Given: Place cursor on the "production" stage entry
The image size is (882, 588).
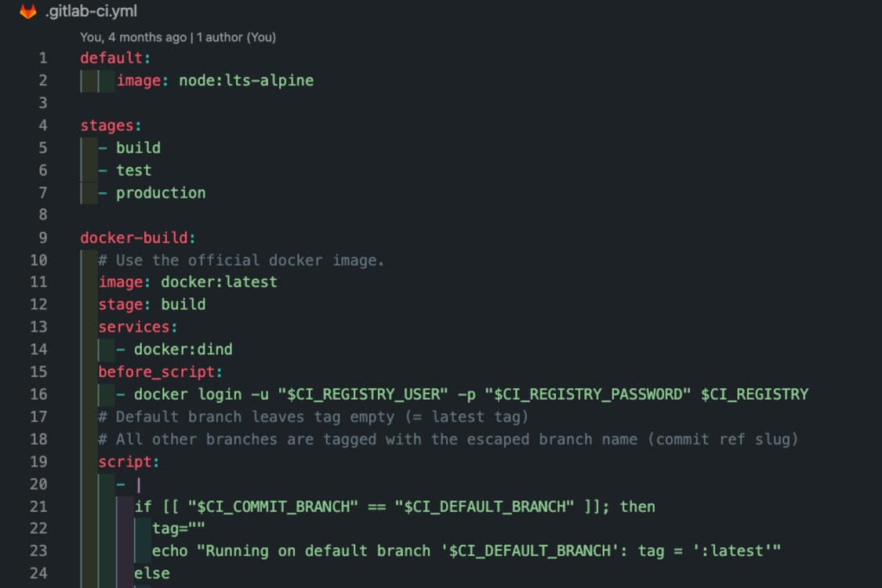Looking at the screenshot, I should click(x=161, y=193).
